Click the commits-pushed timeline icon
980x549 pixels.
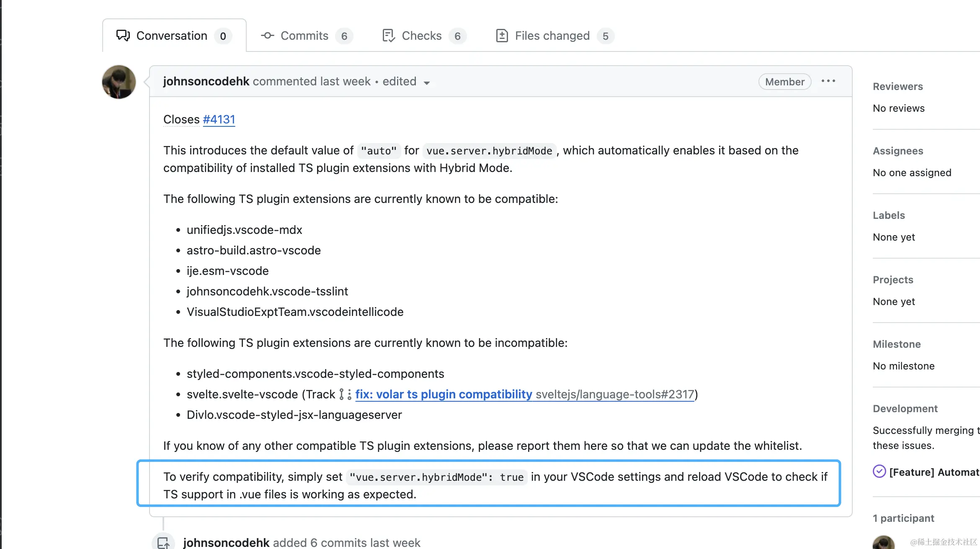pos(163,542)
